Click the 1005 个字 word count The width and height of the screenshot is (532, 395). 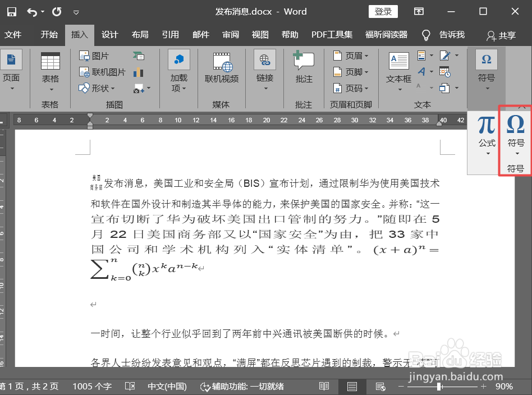click(92, 386)
